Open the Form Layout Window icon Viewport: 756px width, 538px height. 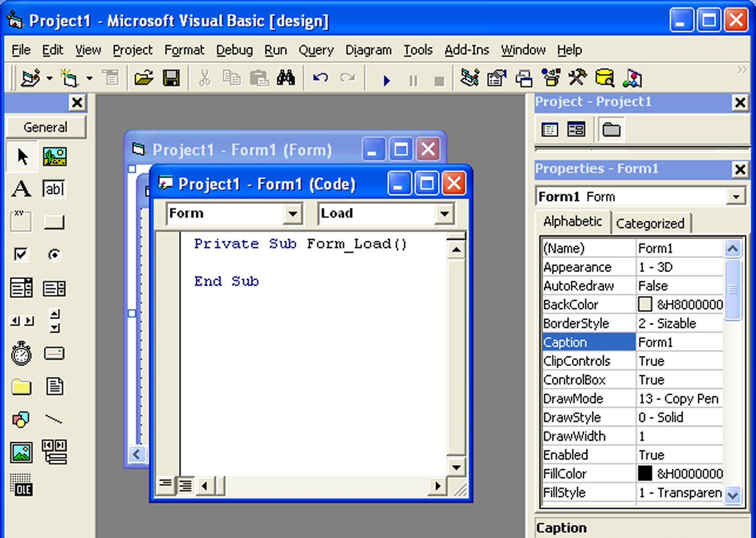tap(524, 78)
